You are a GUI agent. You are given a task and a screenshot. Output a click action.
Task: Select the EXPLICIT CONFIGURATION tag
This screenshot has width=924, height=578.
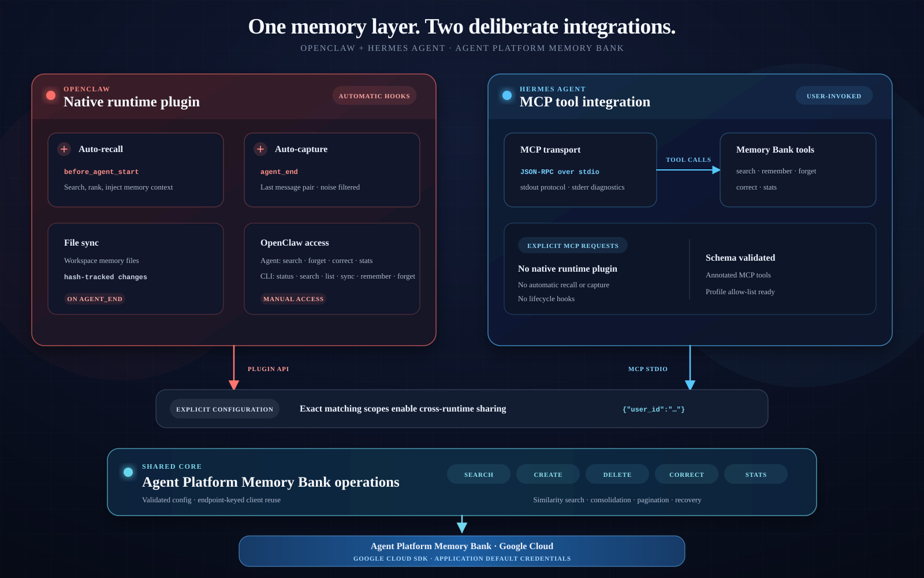[x=225, y=409]
